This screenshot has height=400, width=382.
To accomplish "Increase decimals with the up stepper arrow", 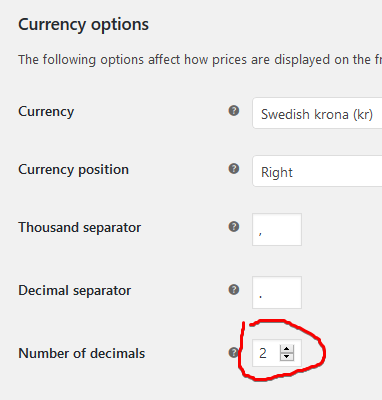I will [287, 349].
